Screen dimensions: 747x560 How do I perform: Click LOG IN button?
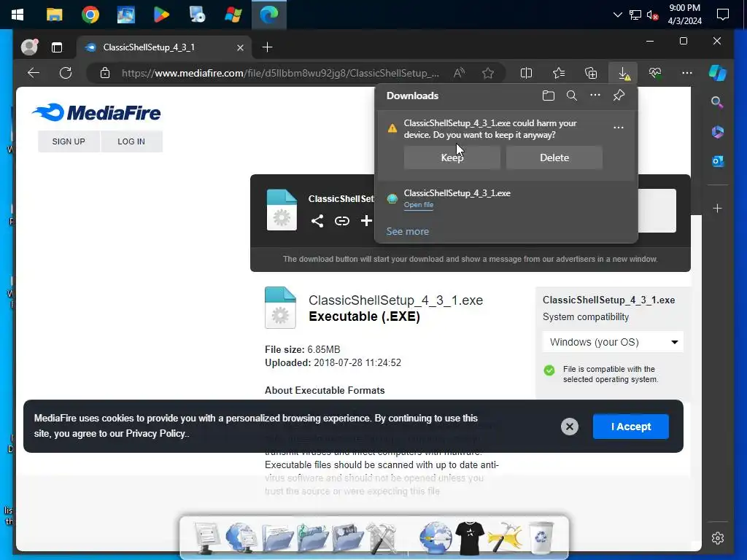[x=131, y=141]
